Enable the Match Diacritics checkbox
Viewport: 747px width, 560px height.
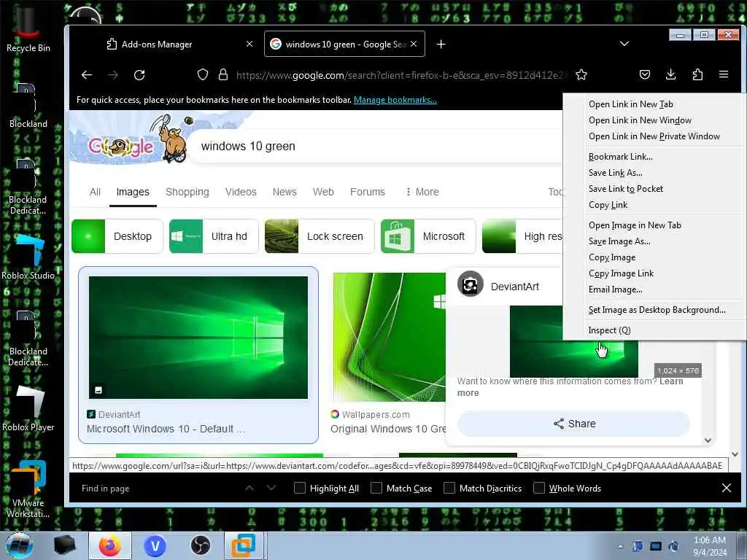[449, 488]
